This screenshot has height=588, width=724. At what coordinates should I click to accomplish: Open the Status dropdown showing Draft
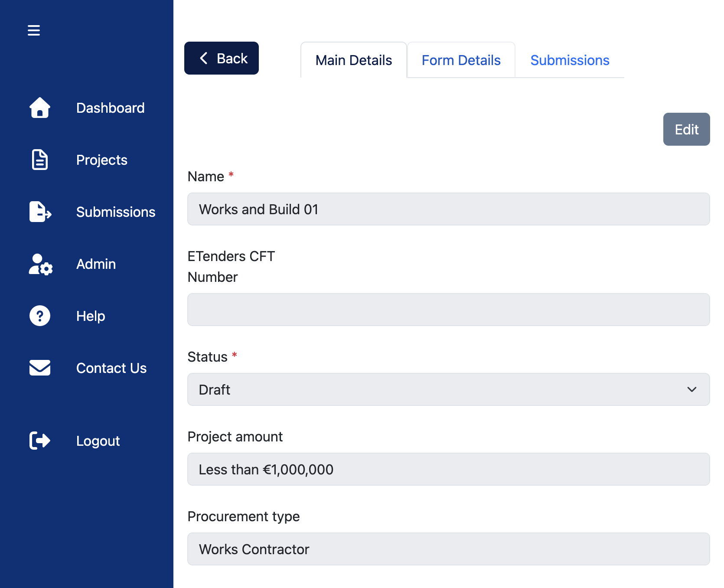click(449, 389)
